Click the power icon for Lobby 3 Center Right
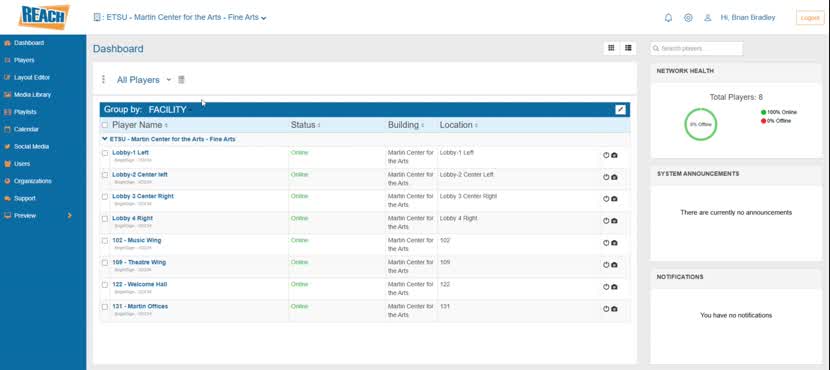830x370 pixels. 606,199
